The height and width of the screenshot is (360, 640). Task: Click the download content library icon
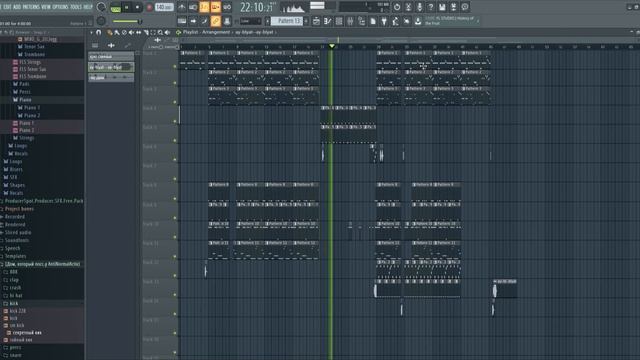point(418,21)
